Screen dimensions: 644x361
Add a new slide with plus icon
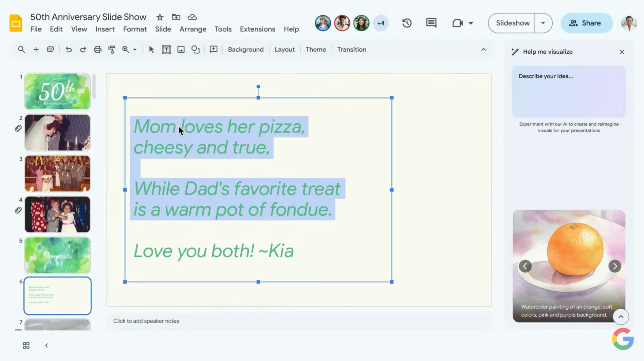(36, 50)
